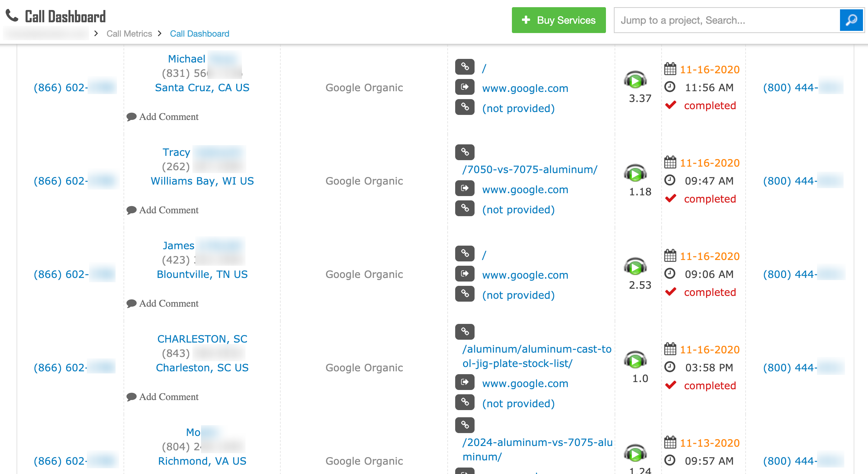Open Call Metrics breadcrumb
The height and width of the screenshot is (474, 868).
pyautogui.click(x=129, y=34)
